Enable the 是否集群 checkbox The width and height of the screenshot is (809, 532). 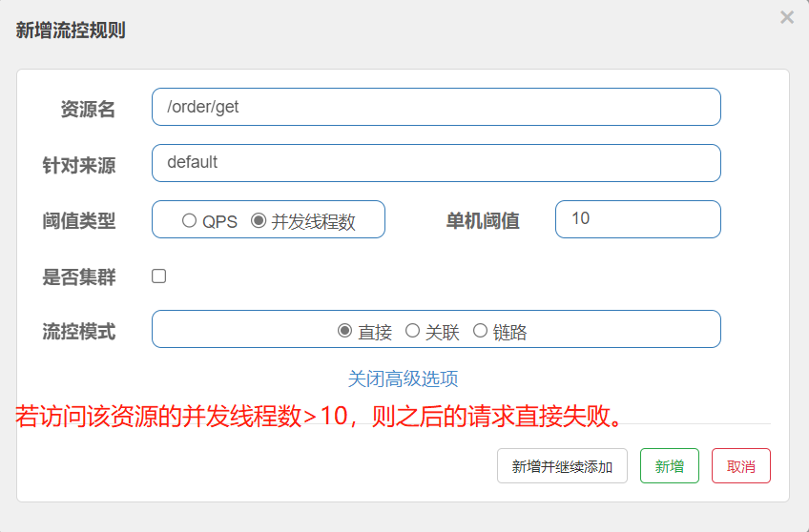coord(159,276)
